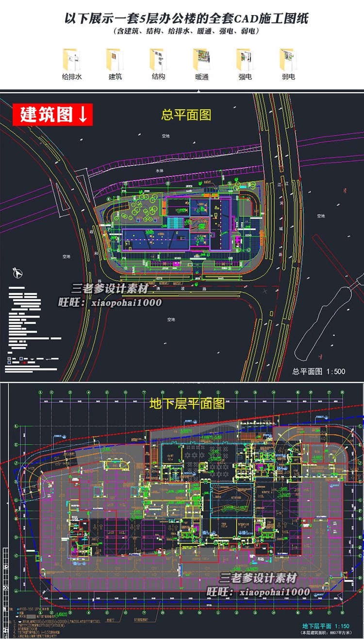Click the 水体 label on site plan
Viewport: 364px width, 639px height.
(160, 171)
